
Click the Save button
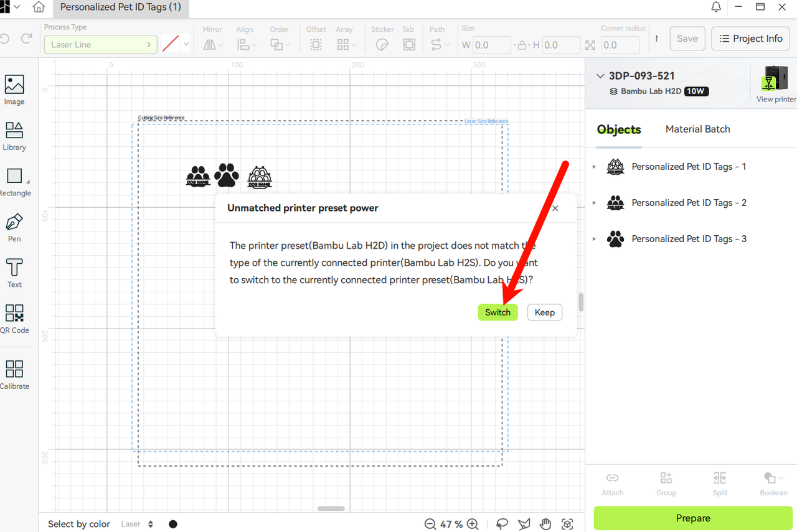click(687, 39)
